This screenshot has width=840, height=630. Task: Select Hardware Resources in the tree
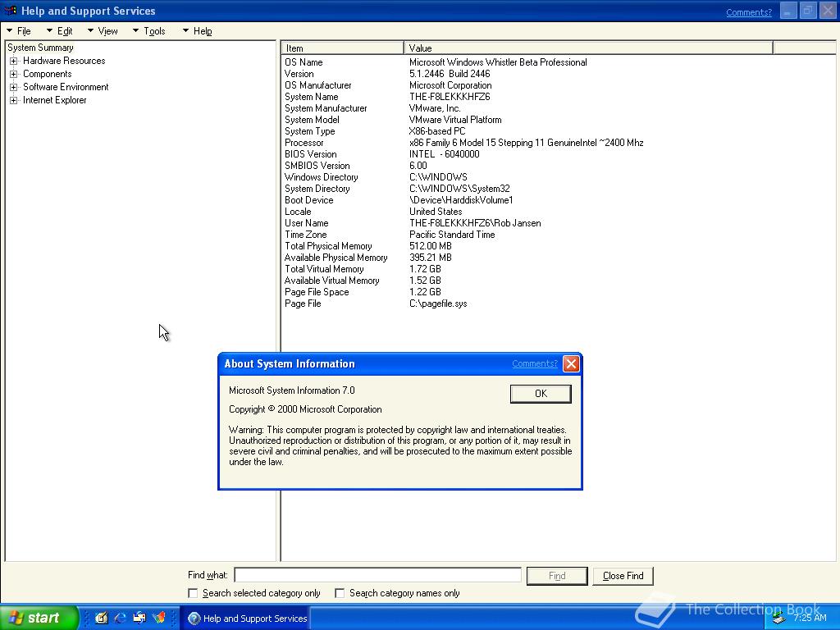[x=64, y=61]
